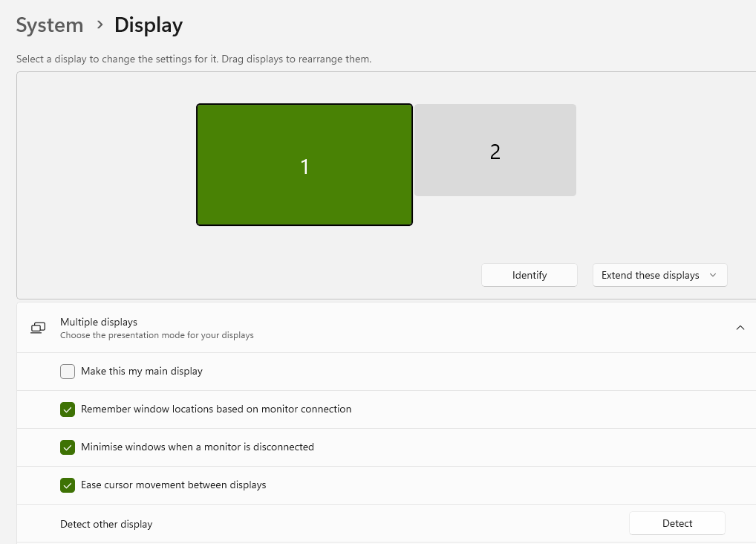This screenshot has width=756, height=544.
Task: Turn off Ease cursor movement checkbox
Action: coord(68,485)
